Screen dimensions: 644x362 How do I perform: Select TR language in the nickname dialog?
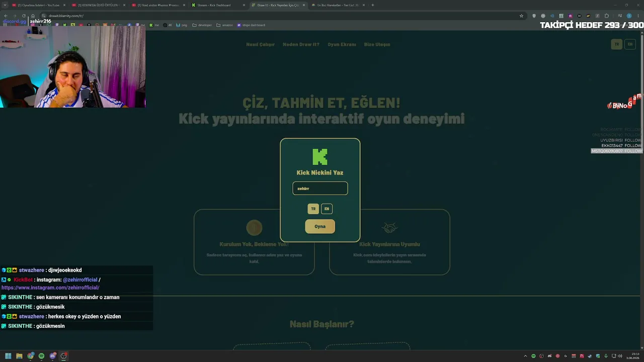(x=313, y=209)
